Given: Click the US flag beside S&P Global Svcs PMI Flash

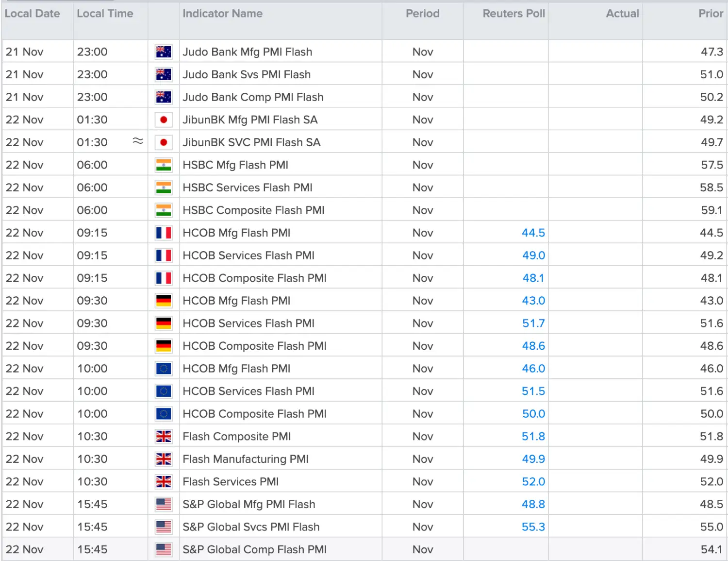Looking at the screenshot, I should [x=164, y=527].
